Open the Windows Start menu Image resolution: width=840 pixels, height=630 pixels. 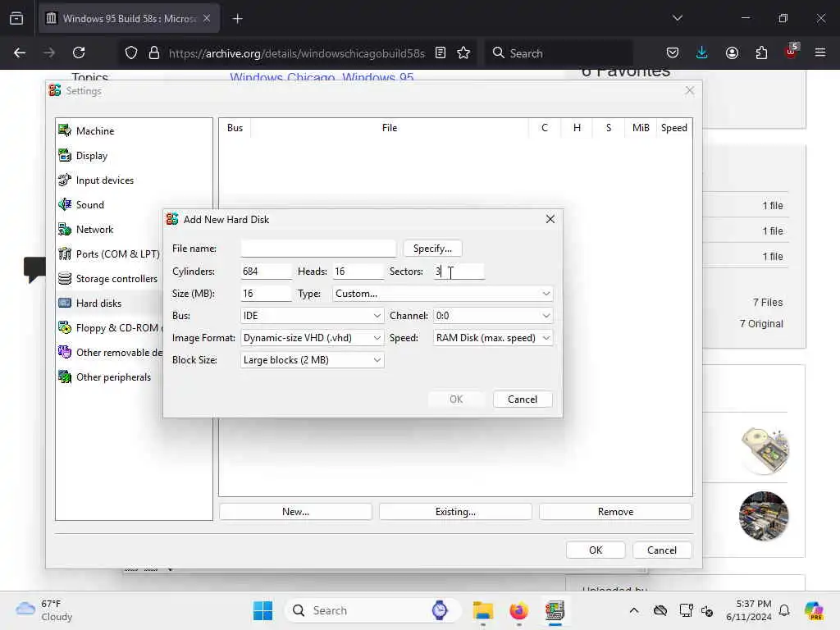coord(262,610)
